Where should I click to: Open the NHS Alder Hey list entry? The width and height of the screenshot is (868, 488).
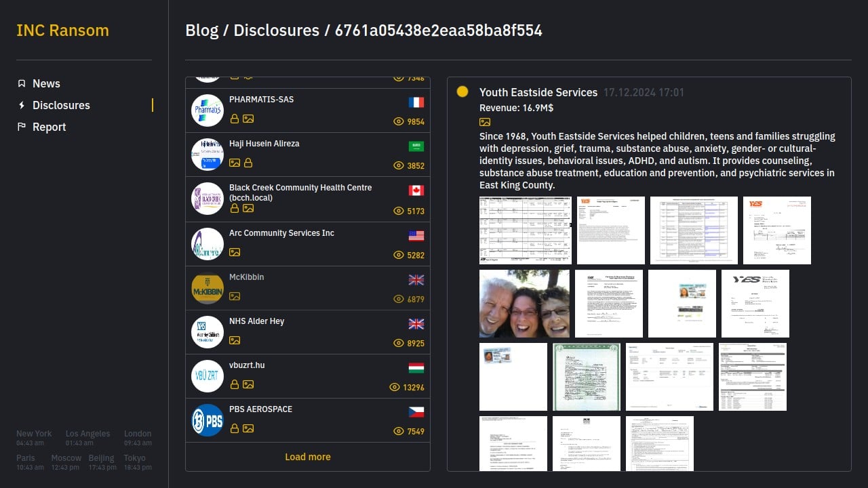click(308, 332)
